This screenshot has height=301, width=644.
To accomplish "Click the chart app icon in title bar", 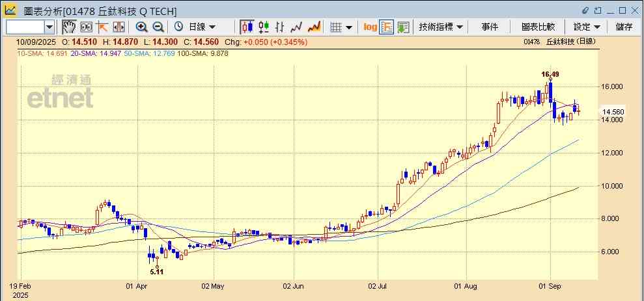I will coord(10,10).
